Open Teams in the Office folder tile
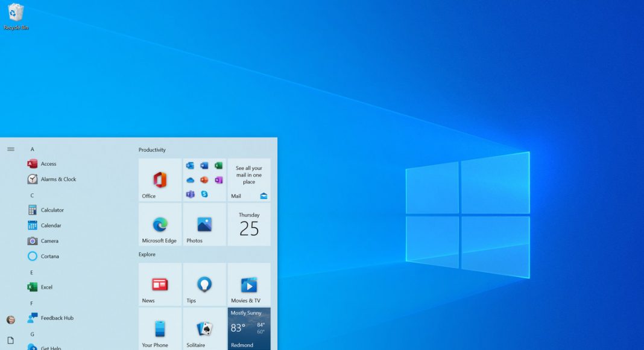Screen dimensions: 644x350 [190, 194]
